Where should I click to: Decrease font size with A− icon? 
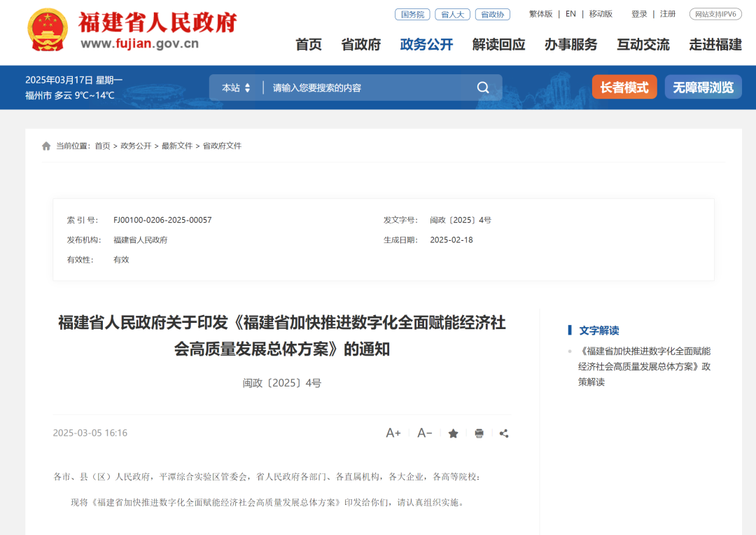pyautogui.click(x=425, y=433)
